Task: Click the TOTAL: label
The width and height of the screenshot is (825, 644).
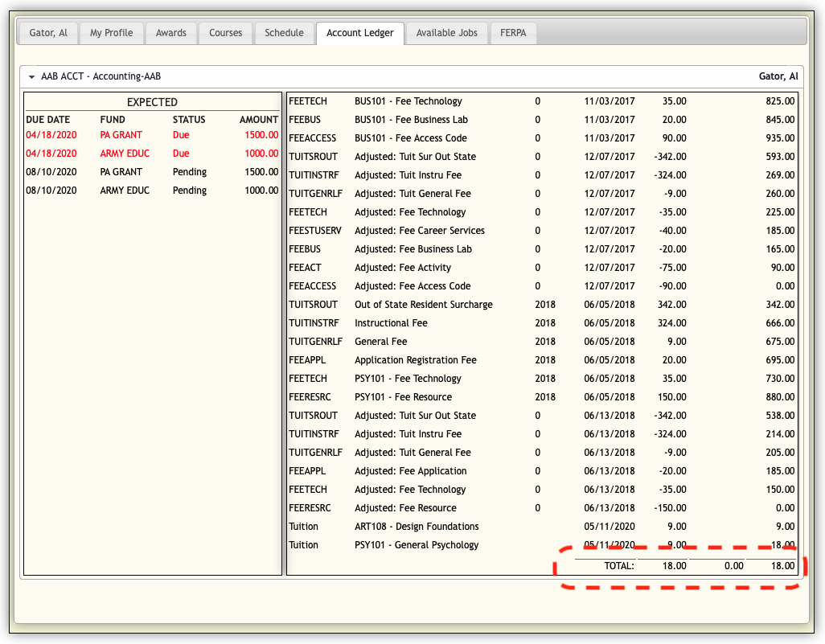Action: (x=619, y=566)
